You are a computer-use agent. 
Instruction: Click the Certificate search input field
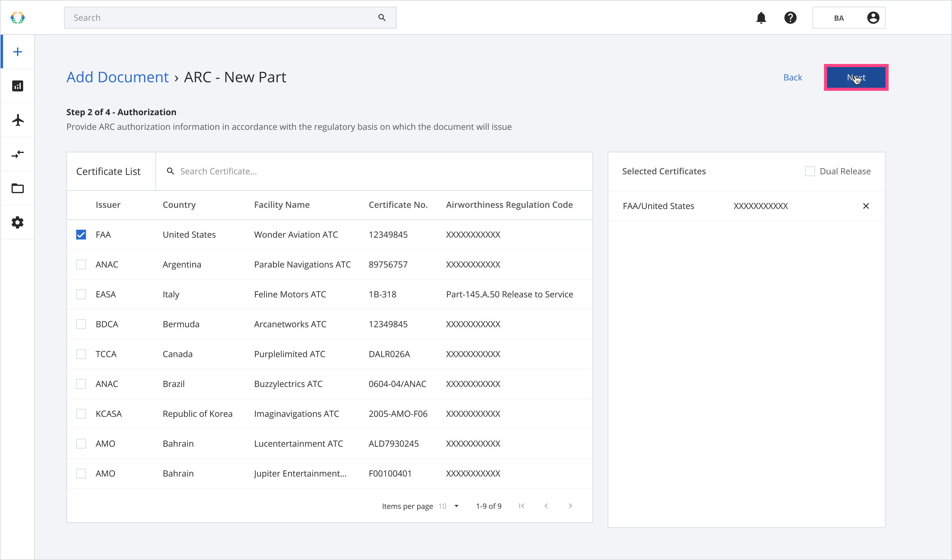click(377, 171)
